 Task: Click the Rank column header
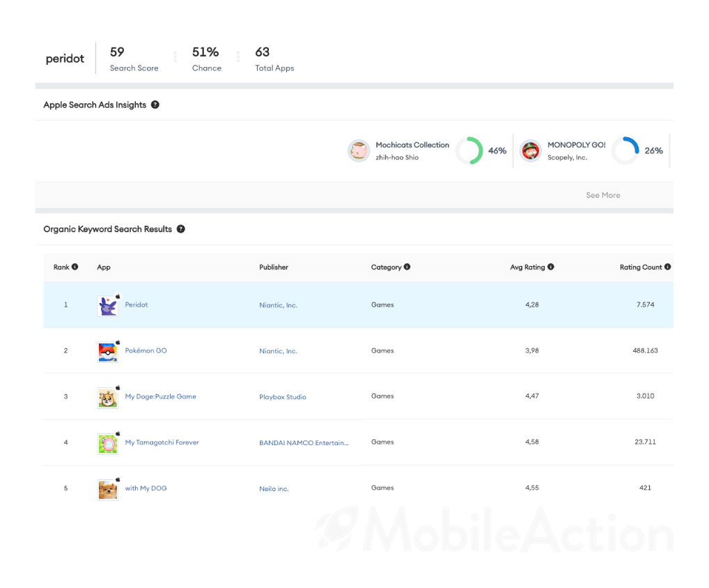61,267
